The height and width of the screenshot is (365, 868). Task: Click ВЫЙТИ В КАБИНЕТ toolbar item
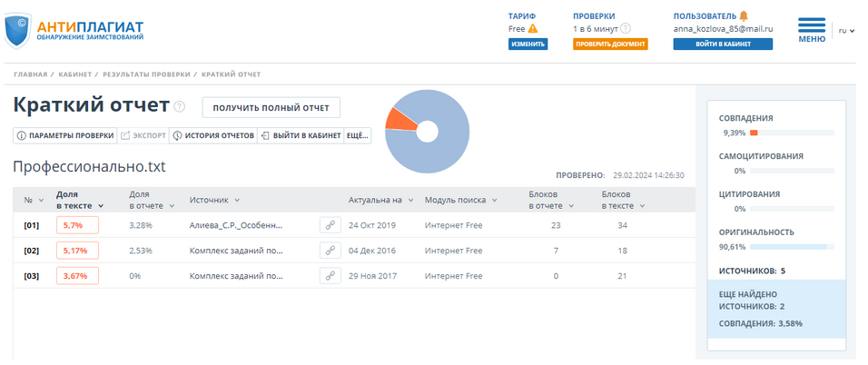click(301, 135)
